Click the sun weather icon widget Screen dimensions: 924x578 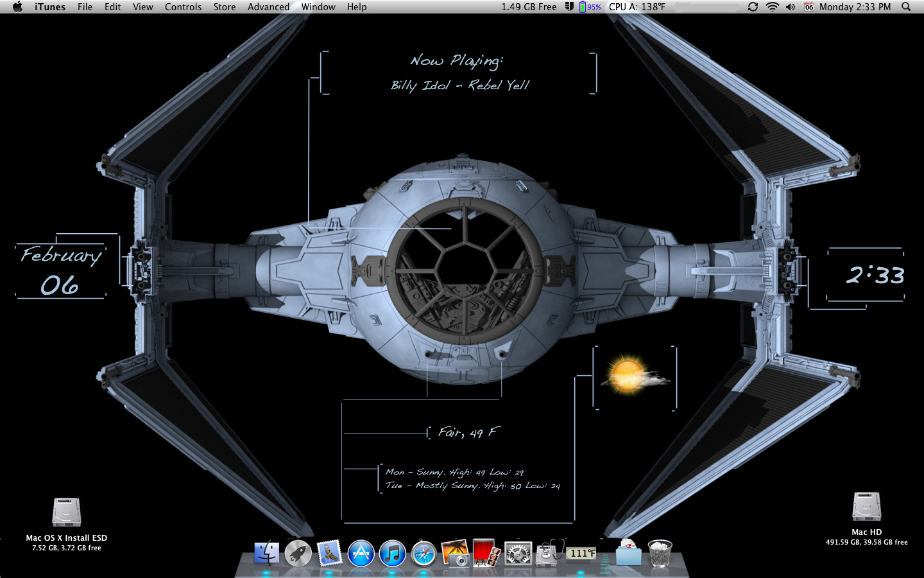coord(635,376)
